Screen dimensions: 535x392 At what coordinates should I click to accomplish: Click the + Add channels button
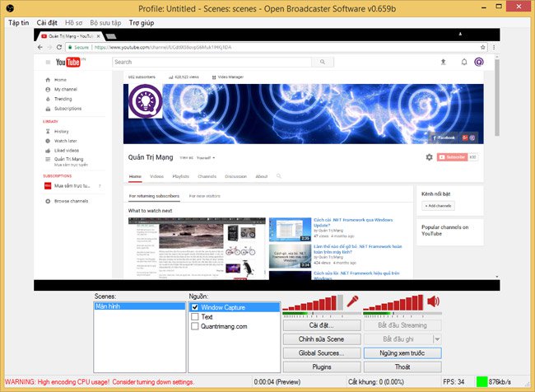439,206
